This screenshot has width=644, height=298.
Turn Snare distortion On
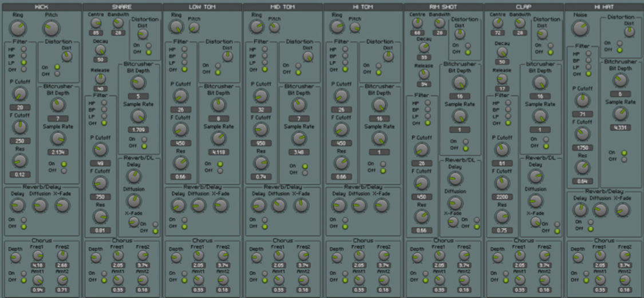[148, 46]
